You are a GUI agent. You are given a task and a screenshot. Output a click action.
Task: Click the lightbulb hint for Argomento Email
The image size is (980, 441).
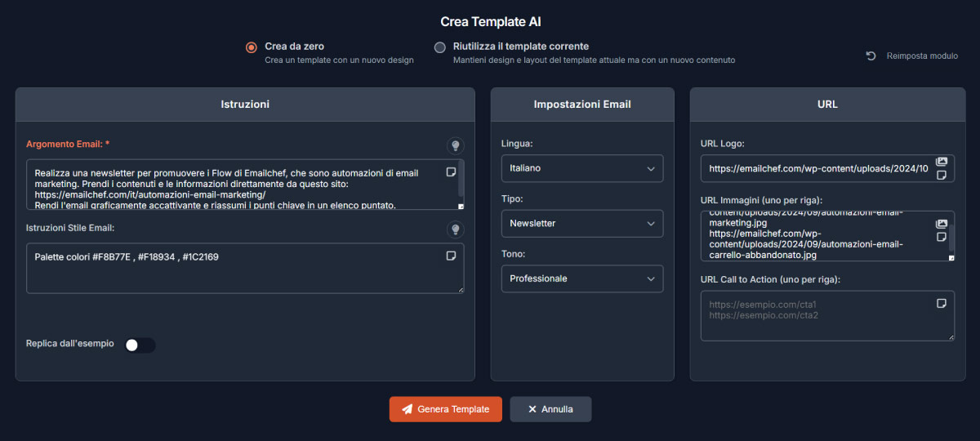[456, 145]
